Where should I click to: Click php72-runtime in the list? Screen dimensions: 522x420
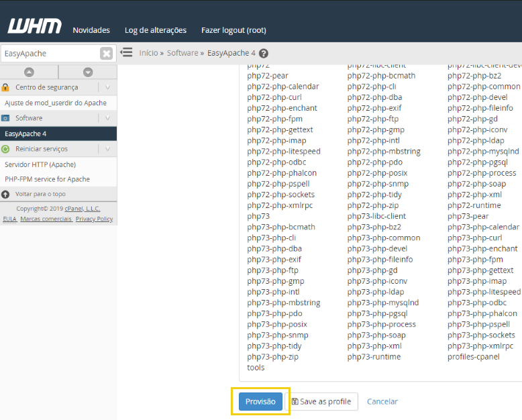474,205
